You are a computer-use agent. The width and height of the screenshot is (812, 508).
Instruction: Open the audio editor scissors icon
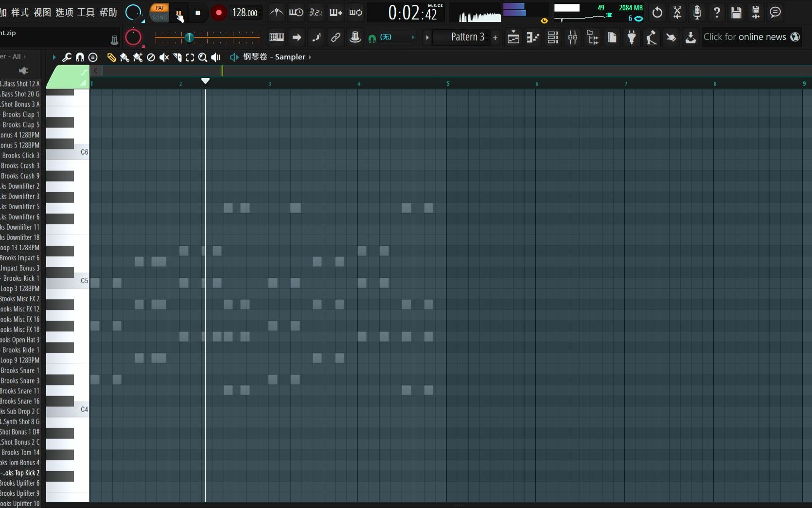[677, 12]
